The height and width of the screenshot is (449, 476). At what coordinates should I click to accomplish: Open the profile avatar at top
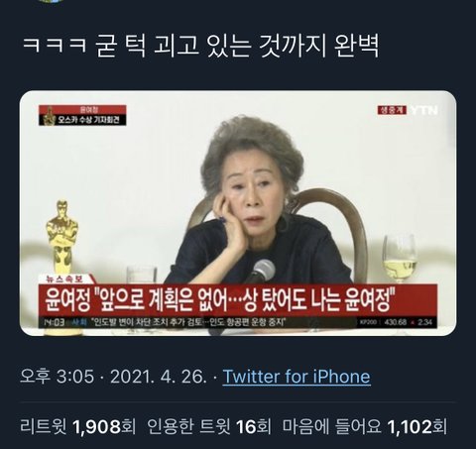[52, 1]
